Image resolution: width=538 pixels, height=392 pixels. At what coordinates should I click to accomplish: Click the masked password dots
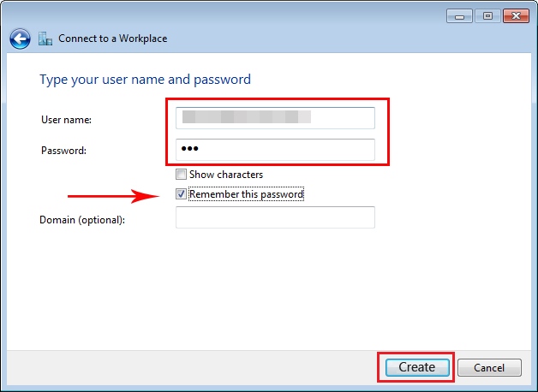[189, 149]
